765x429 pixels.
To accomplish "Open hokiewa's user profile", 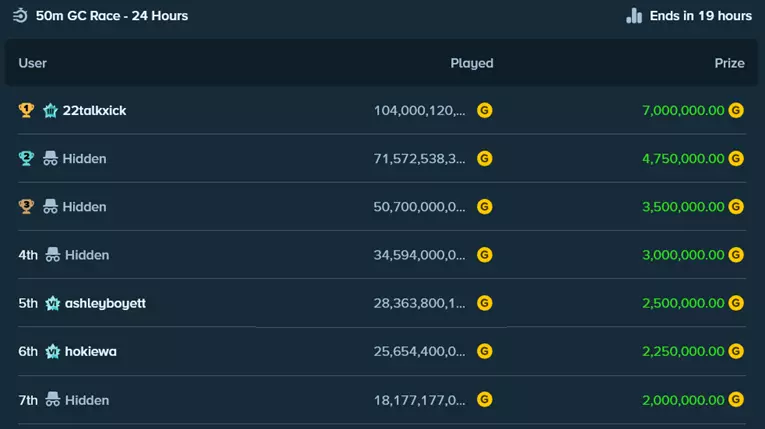I will [x=91, y=351].
